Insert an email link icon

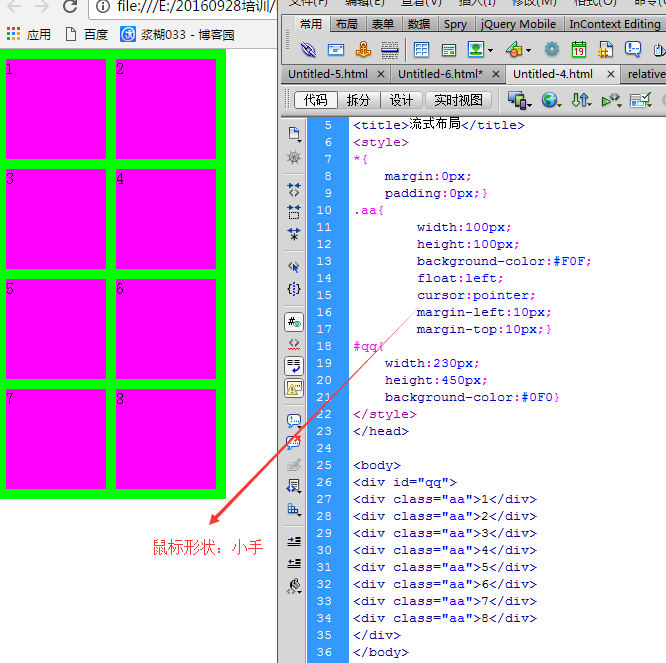(x=336, y=50)
